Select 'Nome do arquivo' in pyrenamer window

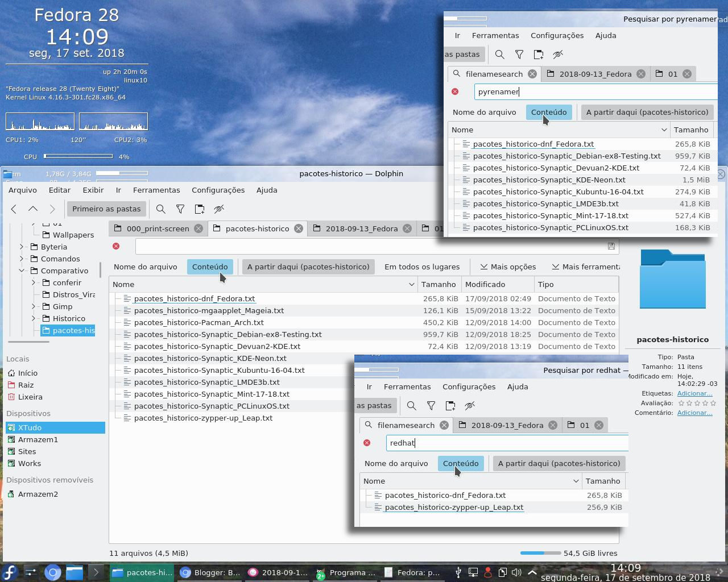pos(485,112)
